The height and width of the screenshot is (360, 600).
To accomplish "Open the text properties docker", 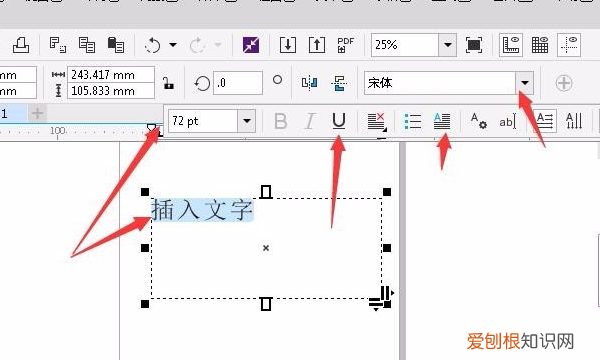I will (478, 121).
